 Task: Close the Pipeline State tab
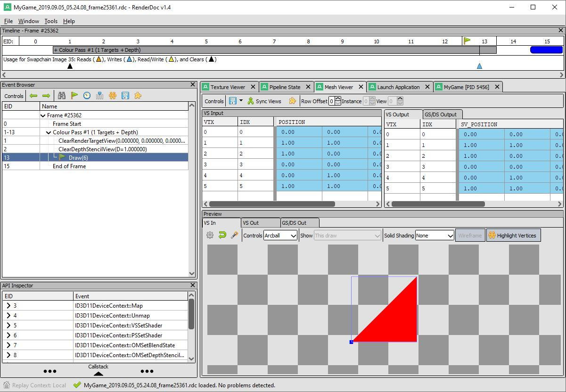click(x=308, y=87)
